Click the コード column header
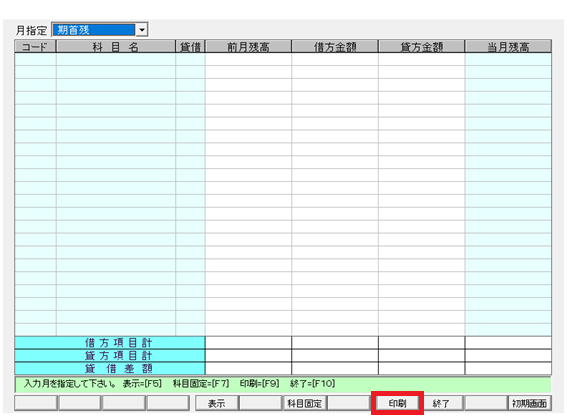The height and width of the screenshot is (416, 567). (x=35, y=47)
